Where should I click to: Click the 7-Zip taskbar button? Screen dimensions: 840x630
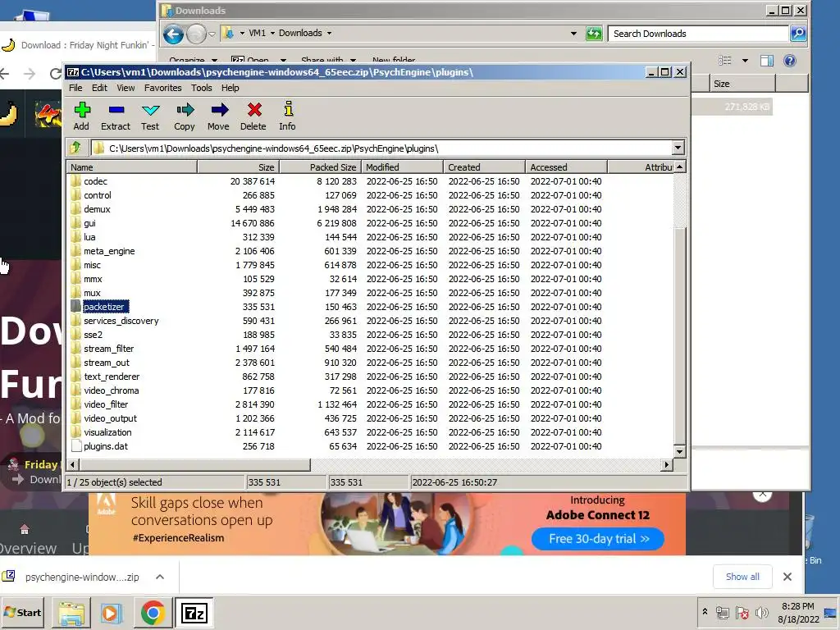coord(194,612)
